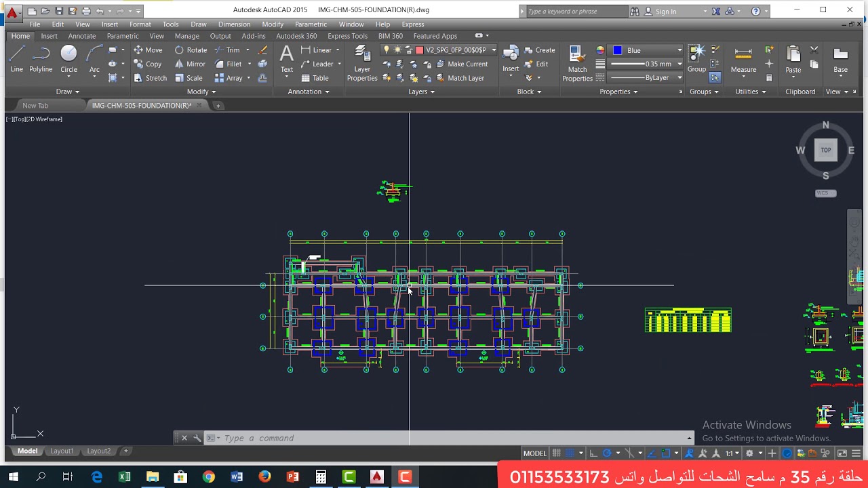Expand the Annotation panel
The image size is (868, 488).
click(x=309, y=91)
